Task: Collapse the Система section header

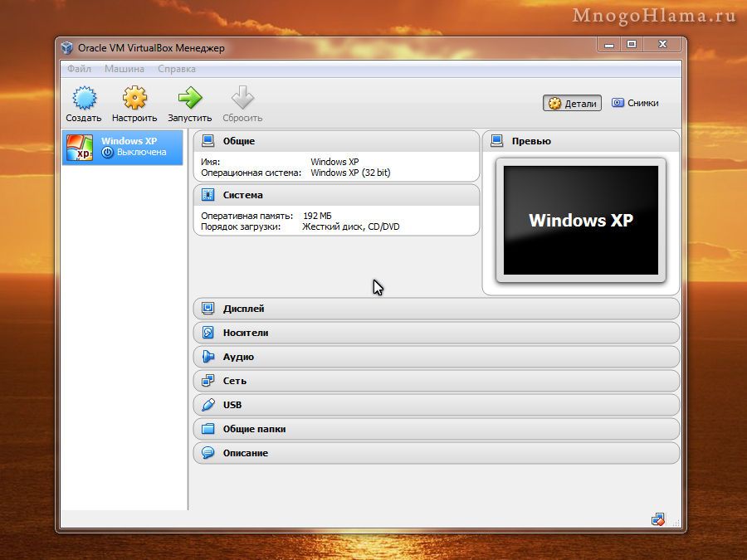Action: pos(336,195)
